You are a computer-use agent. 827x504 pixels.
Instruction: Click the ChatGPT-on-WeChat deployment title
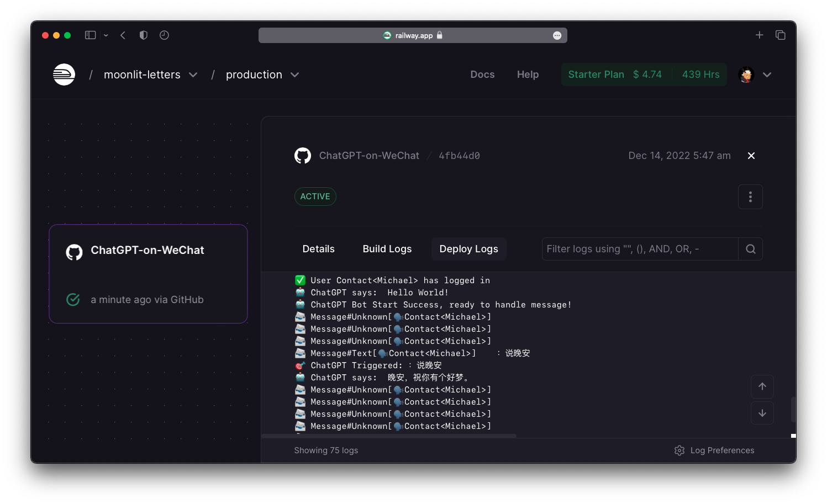tap(369, 156)
